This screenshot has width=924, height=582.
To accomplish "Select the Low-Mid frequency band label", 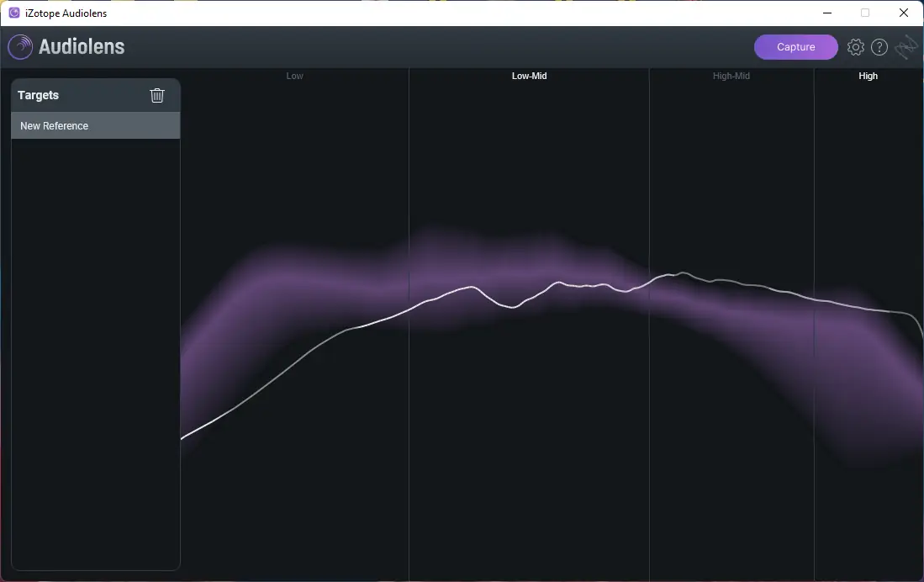I will click(529, 76).
